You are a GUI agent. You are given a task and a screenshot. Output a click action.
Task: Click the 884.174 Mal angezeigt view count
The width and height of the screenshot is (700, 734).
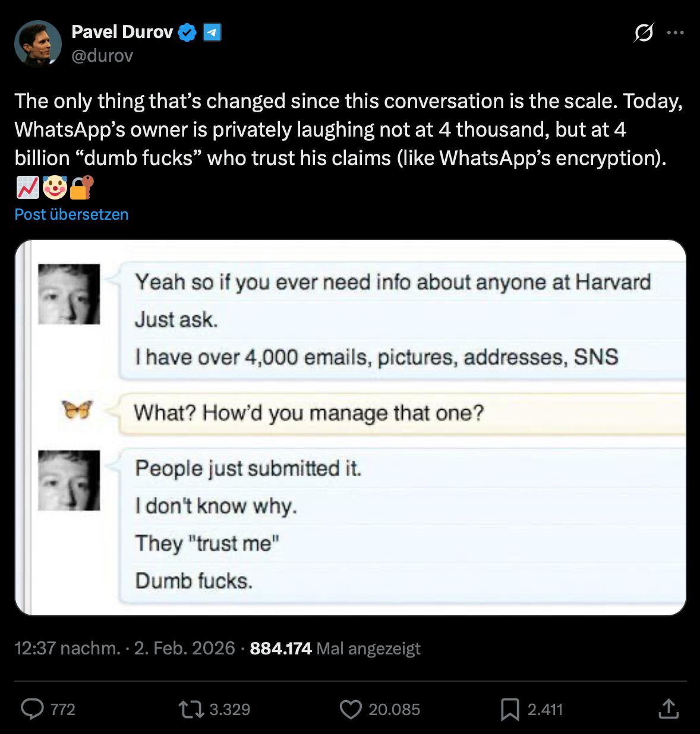(335, 648)
